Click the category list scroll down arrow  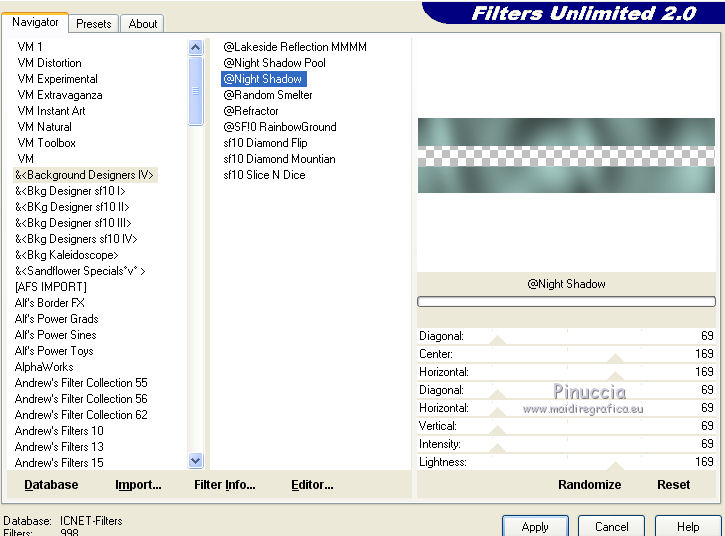[x=196, y=461]
